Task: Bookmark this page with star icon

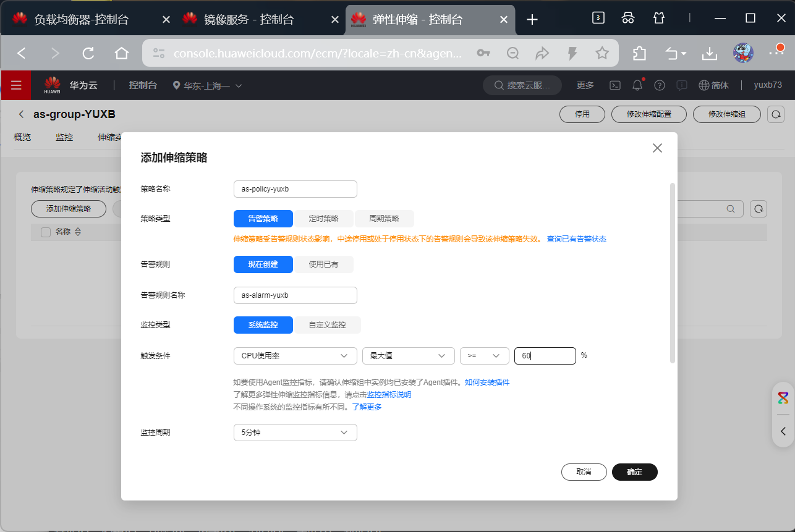Action: click(x=602, y=54)
